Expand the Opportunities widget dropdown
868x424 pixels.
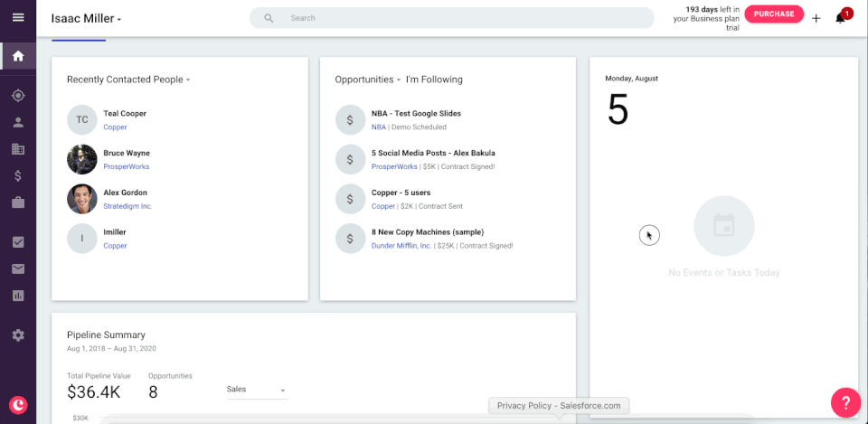tap(368, 80)
